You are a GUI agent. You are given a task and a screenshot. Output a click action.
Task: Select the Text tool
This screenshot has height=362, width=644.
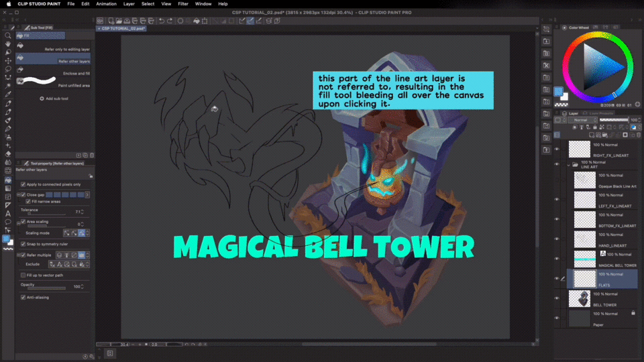7,214
